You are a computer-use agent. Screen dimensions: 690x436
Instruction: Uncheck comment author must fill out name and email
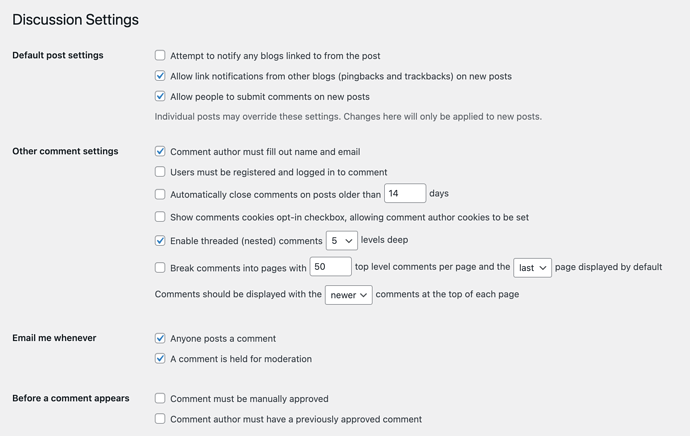[x=160, y=152]
